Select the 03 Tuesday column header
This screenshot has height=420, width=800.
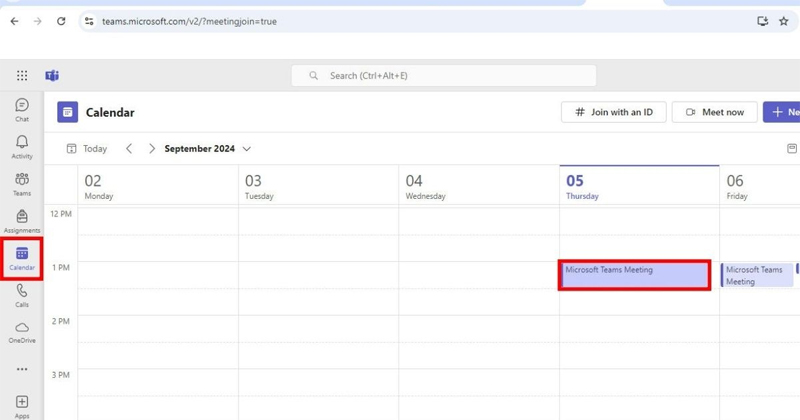318,186
